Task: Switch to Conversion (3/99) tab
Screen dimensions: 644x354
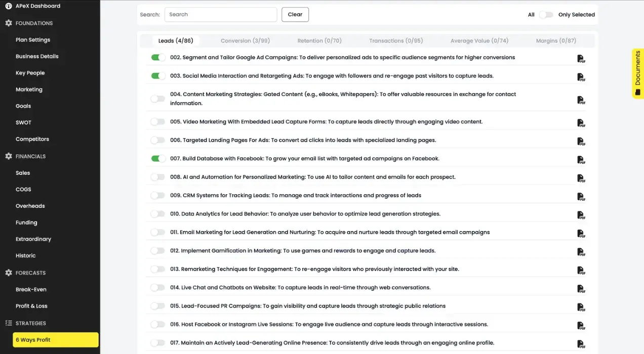Action: [x=245, y=41]
